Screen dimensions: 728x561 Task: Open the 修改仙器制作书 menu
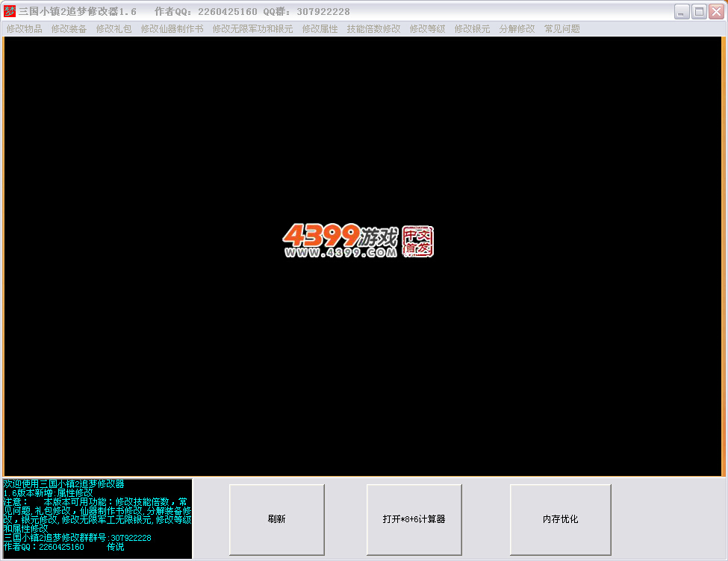pyautogui.click(x=172, y=29)
